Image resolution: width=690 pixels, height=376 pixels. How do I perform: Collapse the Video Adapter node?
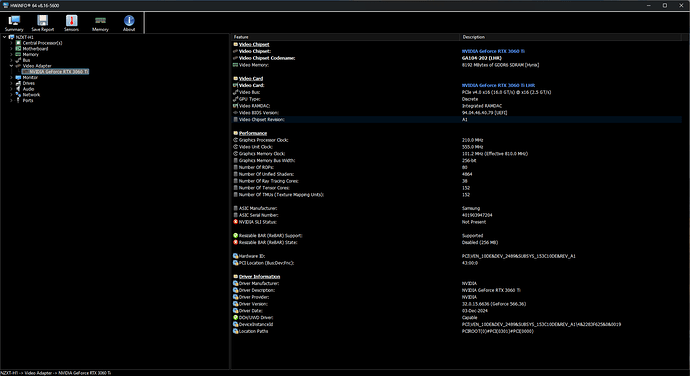(x=11, y=66)
